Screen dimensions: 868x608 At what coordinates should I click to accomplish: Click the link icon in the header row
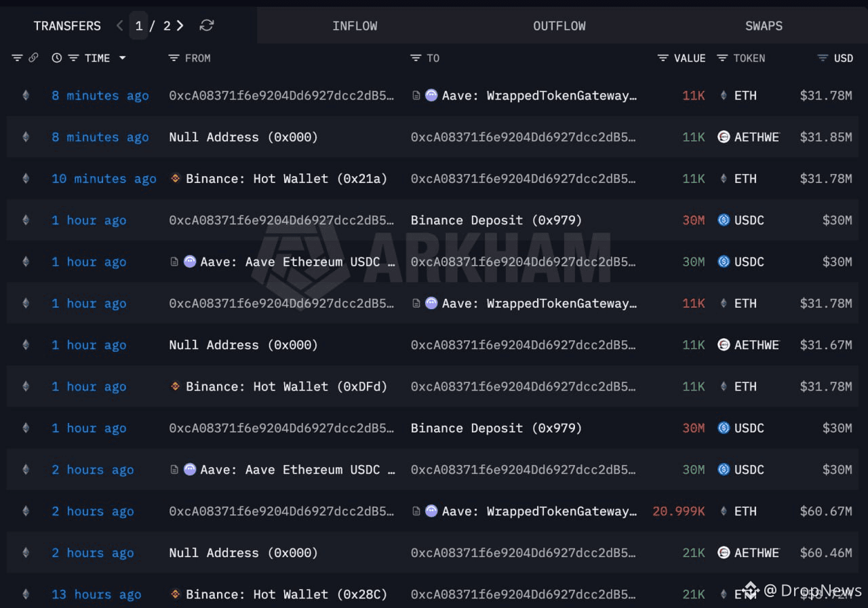tap(33, 58)
